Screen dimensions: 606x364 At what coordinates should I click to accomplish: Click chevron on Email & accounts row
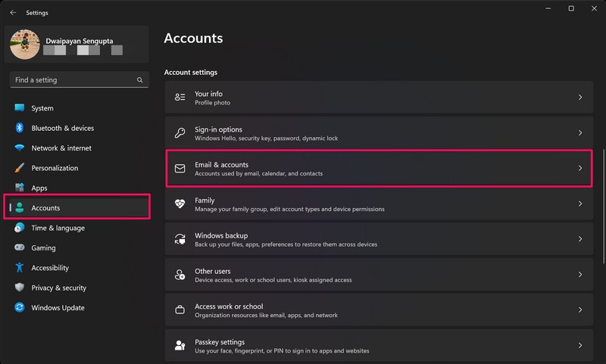[579, 168]
